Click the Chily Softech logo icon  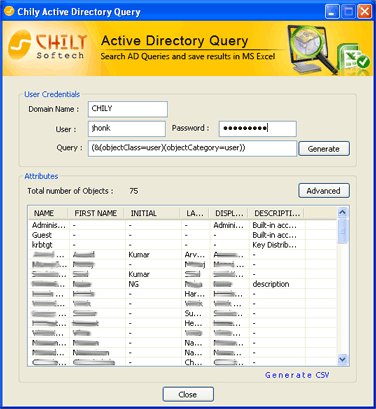point(20,45)
